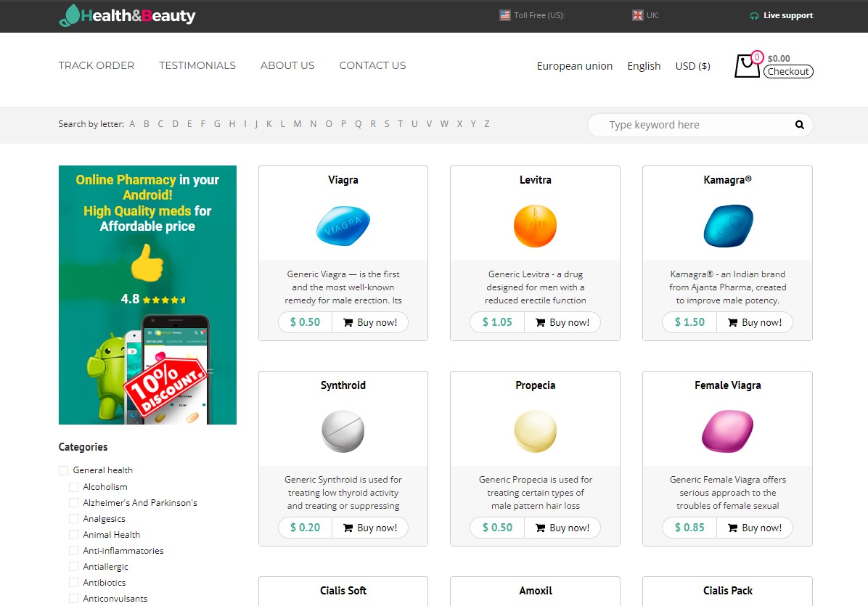The image size is (868, 606).
Task: Open the European union region selector
Action: pos(575,66)
